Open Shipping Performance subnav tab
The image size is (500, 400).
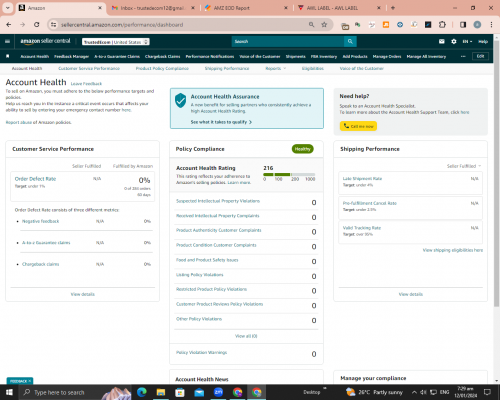point(227,68)
